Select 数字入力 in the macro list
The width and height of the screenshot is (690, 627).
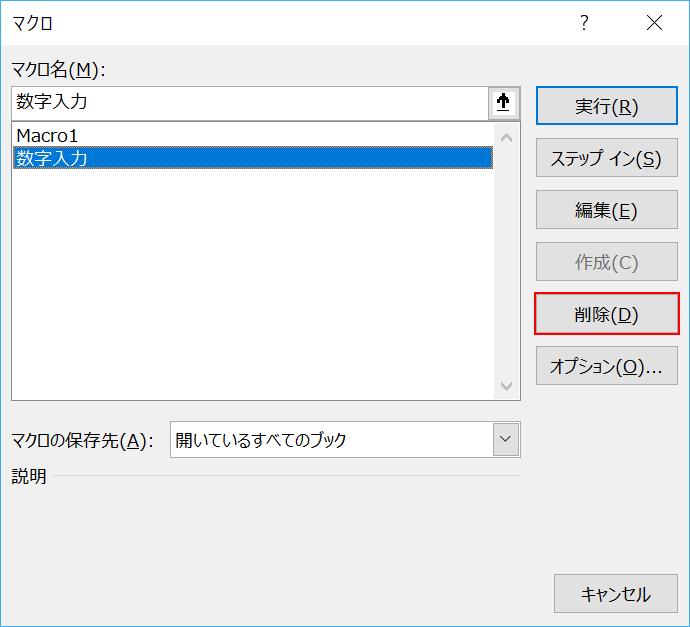[253, 158]
